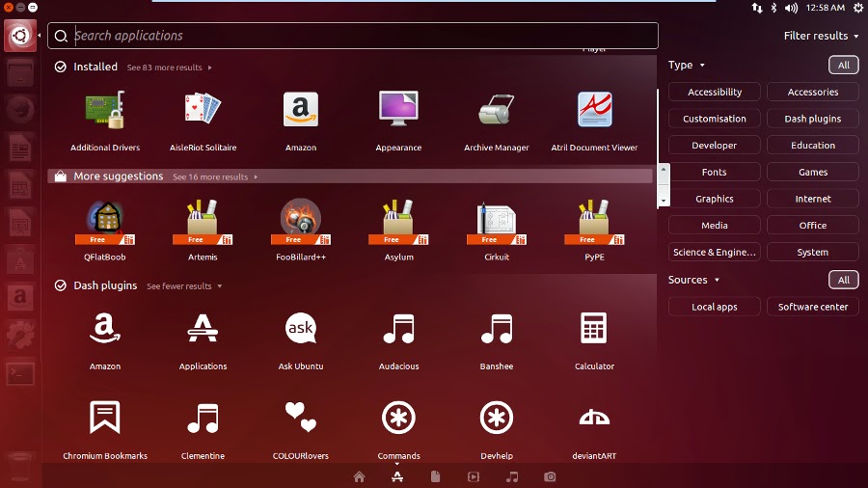This screenshot has width=868, height=488.
Task: Switch to Applications lens
Action: point(397,476)
